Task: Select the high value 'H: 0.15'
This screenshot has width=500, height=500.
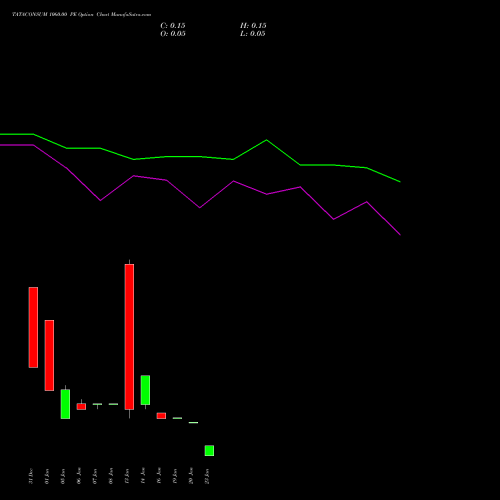Action: click(253, 26)
